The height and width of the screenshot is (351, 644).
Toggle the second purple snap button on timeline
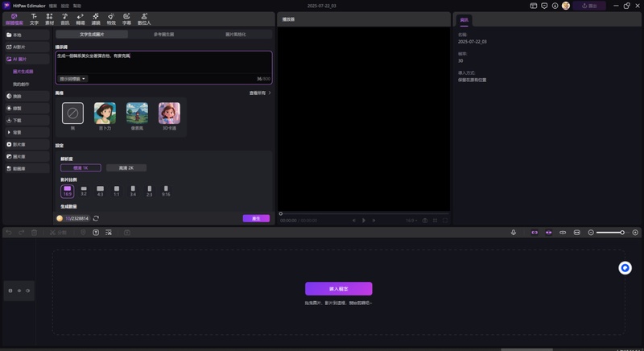(x=549, y=233)
